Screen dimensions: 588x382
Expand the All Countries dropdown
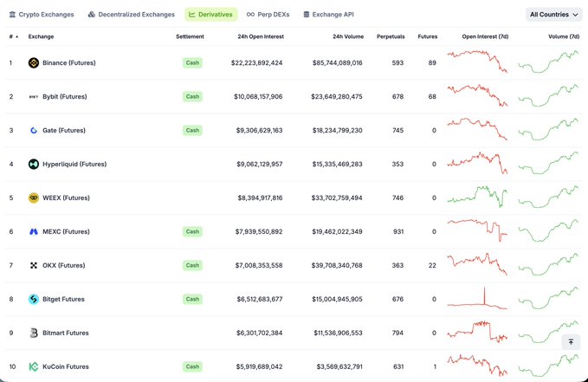click(x=553, y=14)
